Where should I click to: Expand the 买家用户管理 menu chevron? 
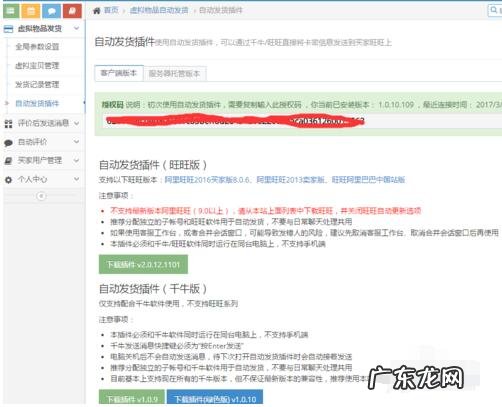pyautogui.click(x=76, y=160)
